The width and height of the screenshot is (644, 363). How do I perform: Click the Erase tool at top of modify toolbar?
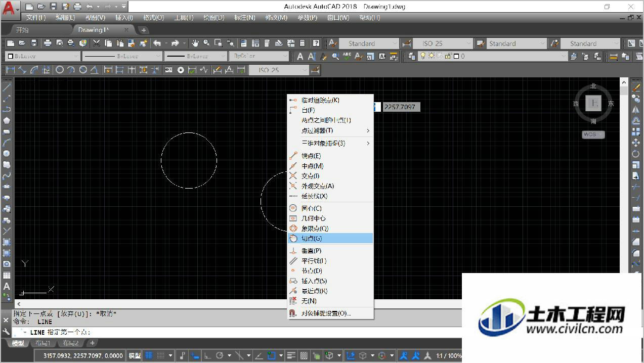[636, 87]
